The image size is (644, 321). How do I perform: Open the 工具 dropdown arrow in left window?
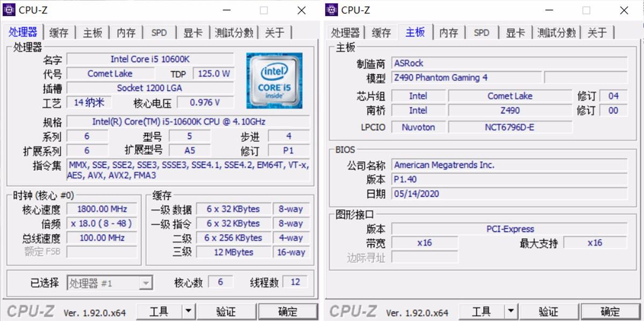click(x=189, y=311)
